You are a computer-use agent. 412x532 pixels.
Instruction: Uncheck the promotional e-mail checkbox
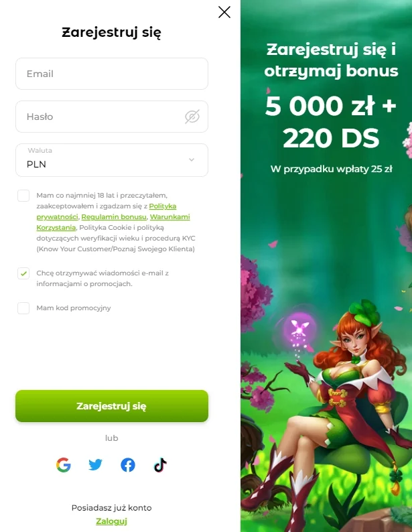23,273
